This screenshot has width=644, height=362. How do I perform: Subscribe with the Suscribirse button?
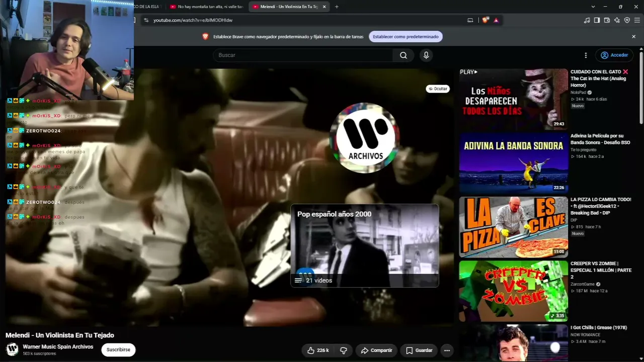tap(118, 350)
